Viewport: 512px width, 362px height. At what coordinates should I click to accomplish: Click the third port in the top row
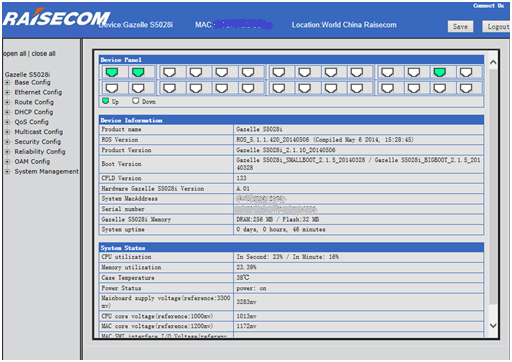[170, 72]
